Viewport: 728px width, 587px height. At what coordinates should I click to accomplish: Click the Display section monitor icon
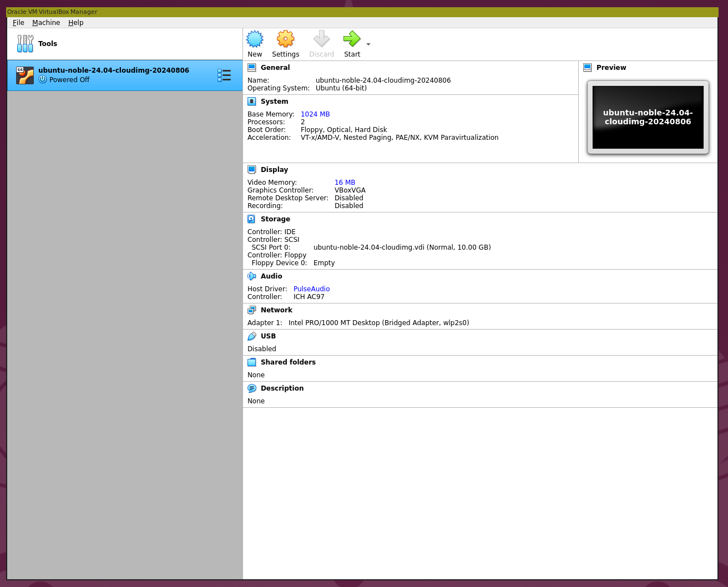pos(251,170)
